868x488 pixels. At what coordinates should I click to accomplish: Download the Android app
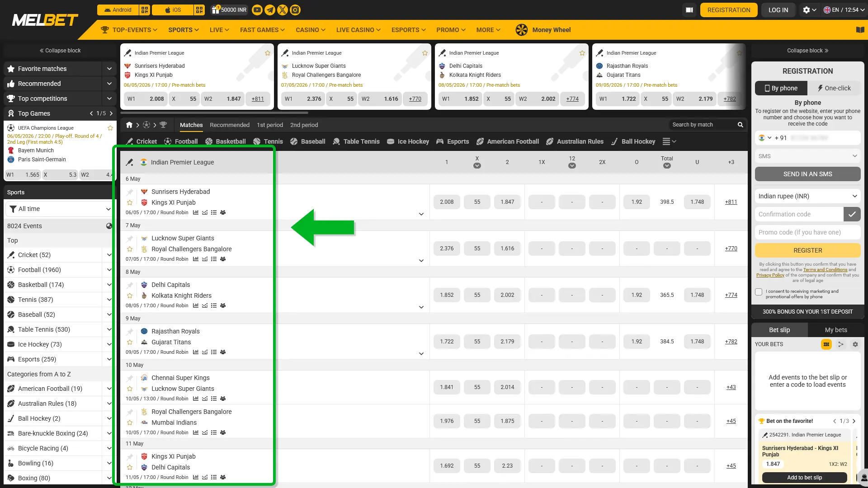pyautogui.click(x=118, y=10)
